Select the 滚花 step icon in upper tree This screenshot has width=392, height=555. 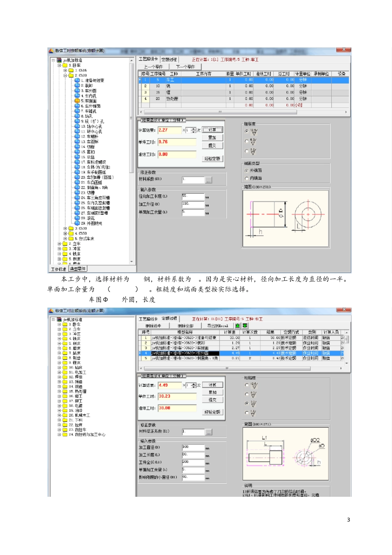coord(77,218)
